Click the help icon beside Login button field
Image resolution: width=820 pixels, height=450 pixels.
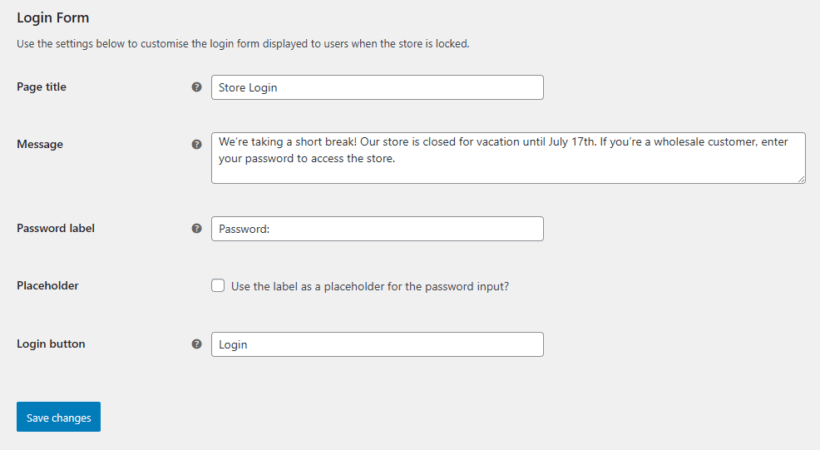click(x=196, y=344)
